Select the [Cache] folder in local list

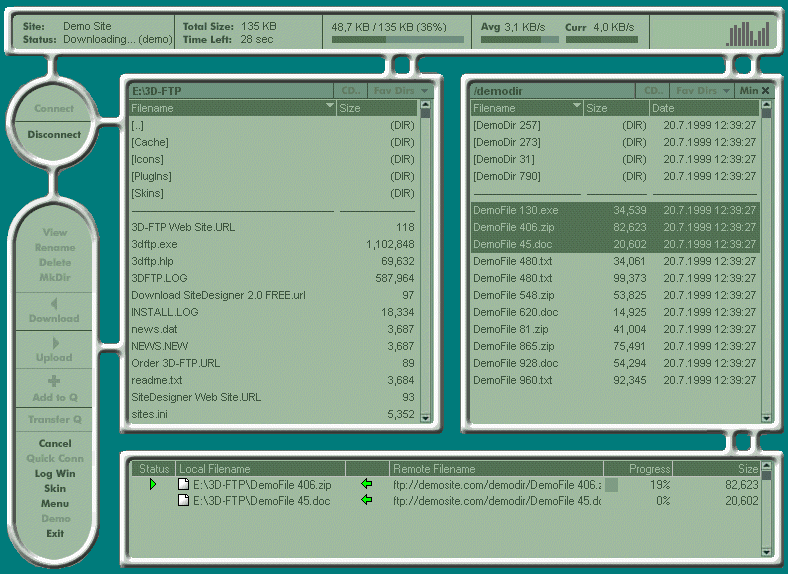click(272, 142)
